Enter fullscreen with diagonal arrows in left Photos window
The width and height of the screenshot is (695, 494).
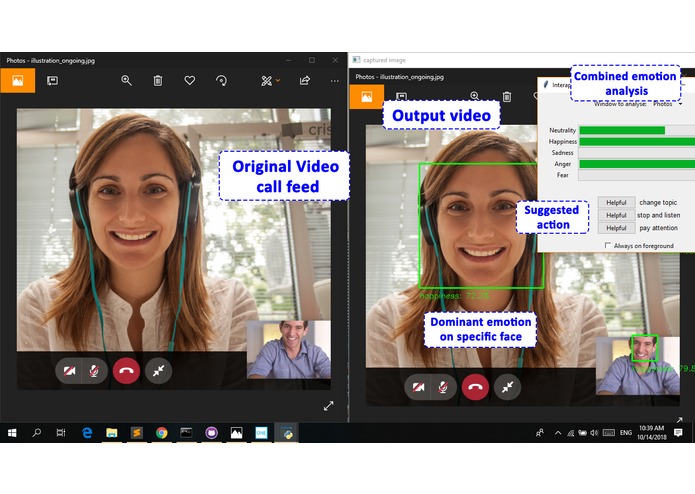[x=328, y=406]
